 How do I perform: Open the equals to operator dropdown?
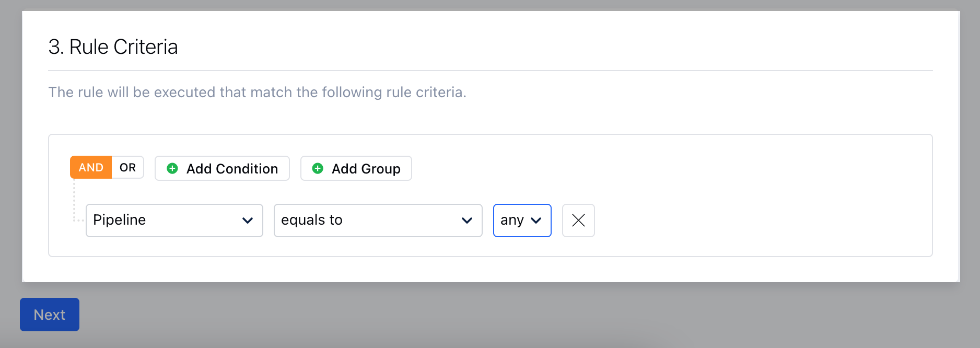(x=378, y=221)
